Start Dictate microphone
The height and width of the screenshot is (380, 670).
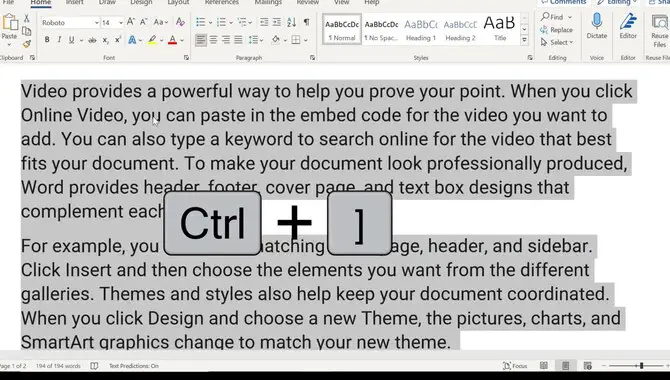click(597, 26)
